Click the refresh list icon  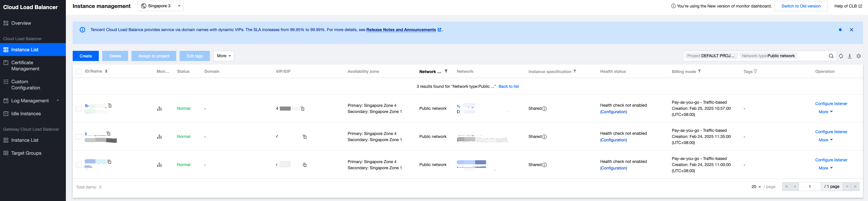(x=841, y=56)
